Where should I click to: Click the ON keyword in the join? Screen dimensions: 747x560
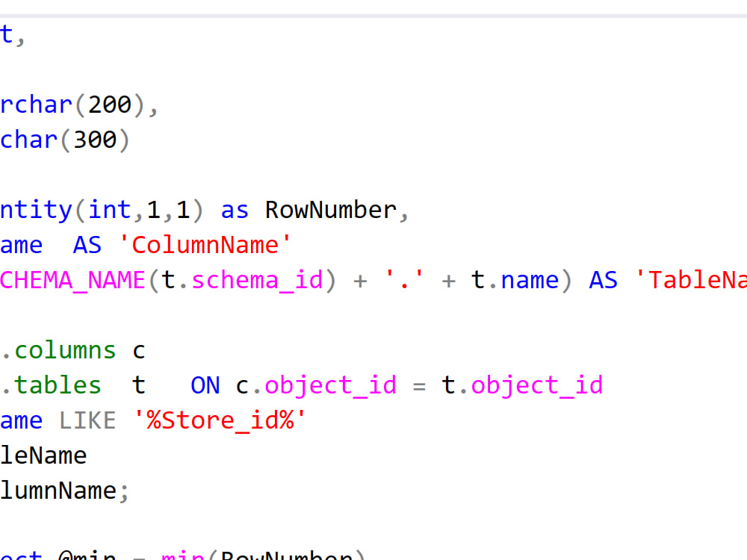pos(205,385)
